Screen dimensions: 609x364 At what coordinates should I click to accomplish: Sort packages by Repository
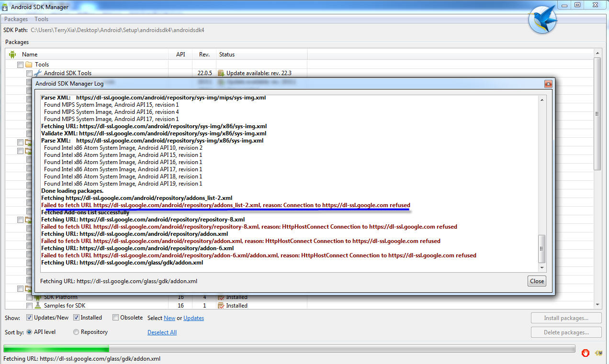(76, 332)
